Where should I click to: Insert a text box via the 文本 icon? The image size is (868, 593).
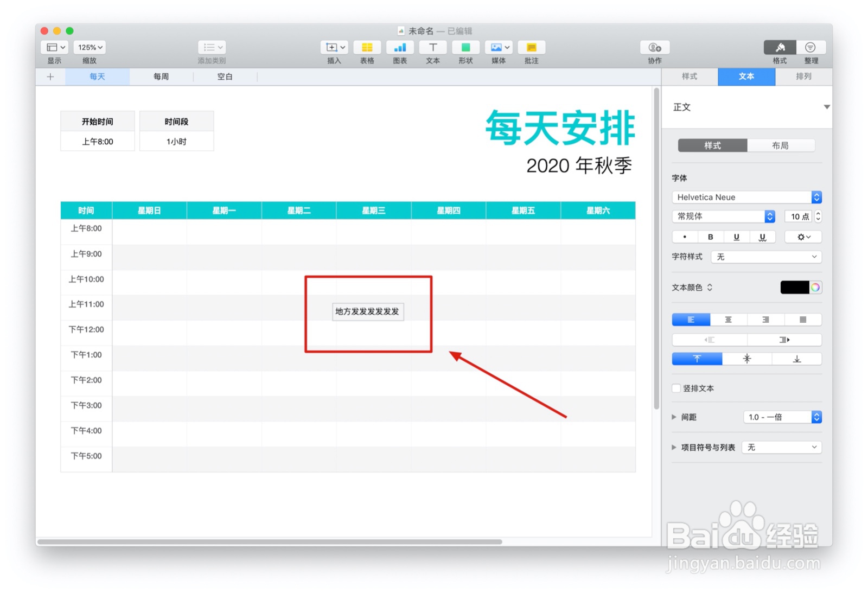[x=432, y=48]
